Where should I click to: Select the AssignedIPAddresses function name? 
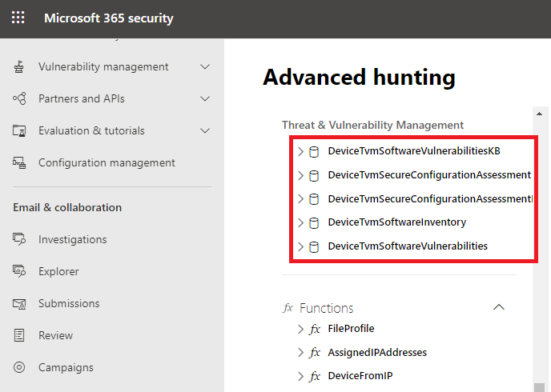377,352
